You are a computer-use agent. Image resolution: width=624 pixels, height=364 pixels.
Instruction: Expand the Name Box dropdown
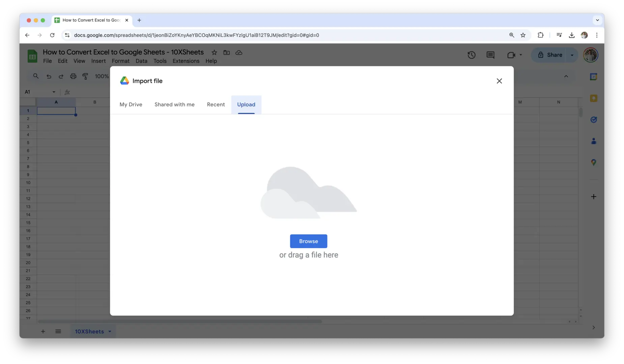(54, 92)
